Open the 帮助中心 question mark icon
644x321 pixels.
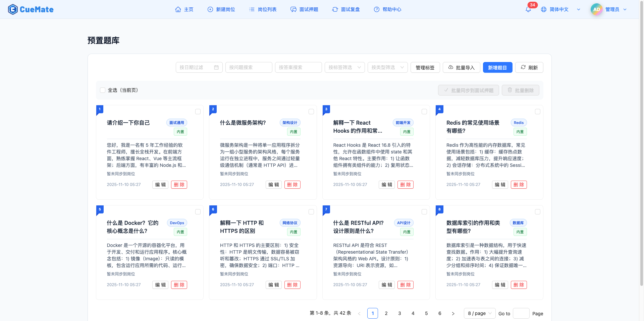point(376,9)
